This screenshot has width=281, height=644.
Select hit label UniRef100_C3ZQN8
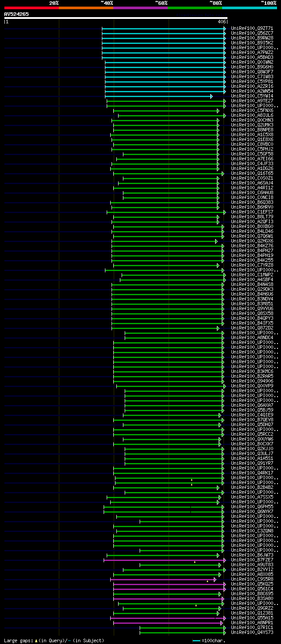pyautogui.click(x=252, y=531)
